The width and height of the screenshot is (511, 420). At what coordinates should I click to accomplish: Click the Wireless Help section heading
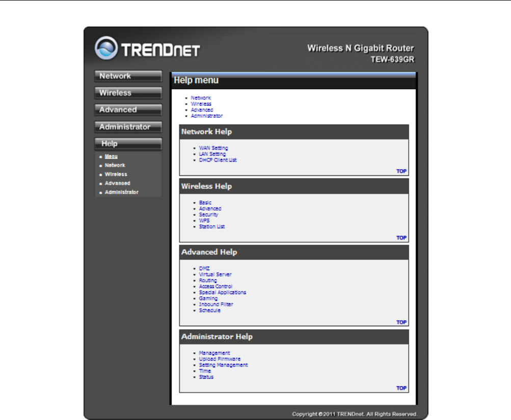pos(207,186)
